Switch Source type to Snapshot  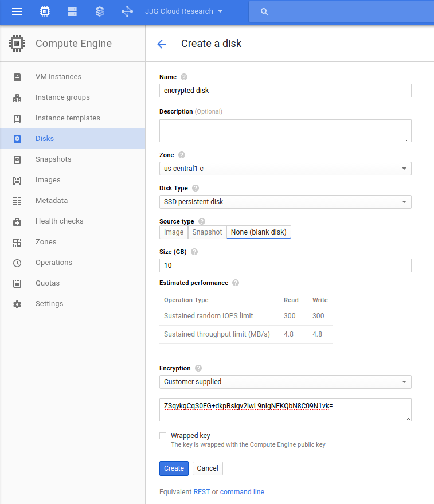[x=207, y=232]
